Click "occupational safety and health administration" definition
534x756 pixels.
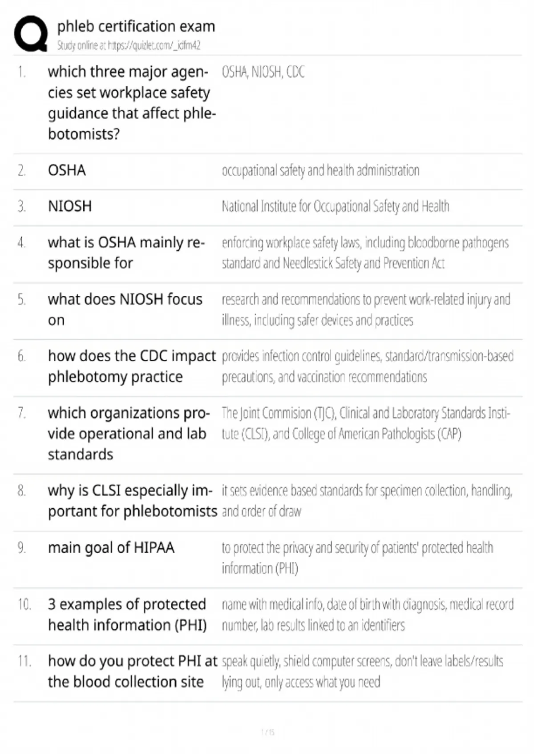[320, 170]
